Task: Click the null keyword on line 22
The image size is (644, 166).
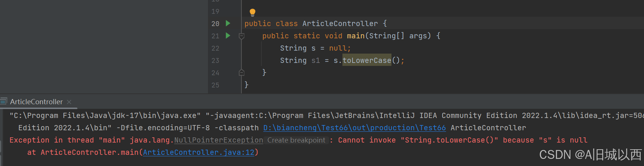Action: [338, 48]
